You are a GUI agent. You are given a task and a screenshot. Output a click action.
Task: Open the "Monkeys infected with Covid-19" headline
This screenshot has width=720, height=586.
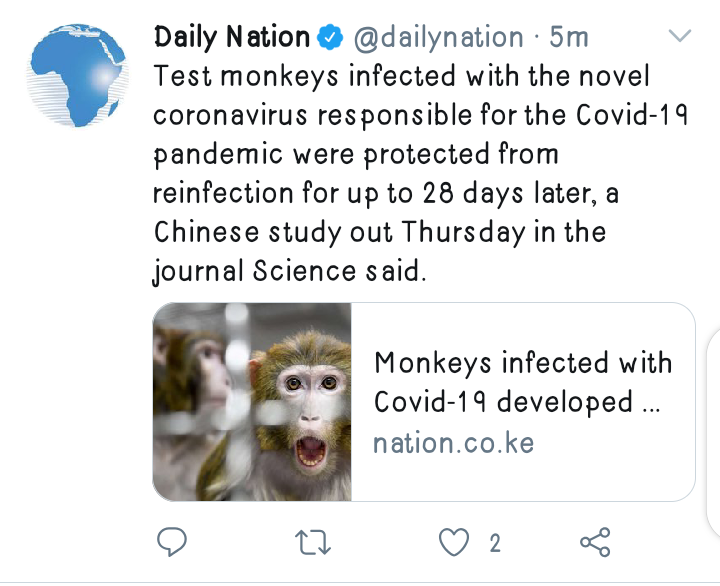coord(522,381)
